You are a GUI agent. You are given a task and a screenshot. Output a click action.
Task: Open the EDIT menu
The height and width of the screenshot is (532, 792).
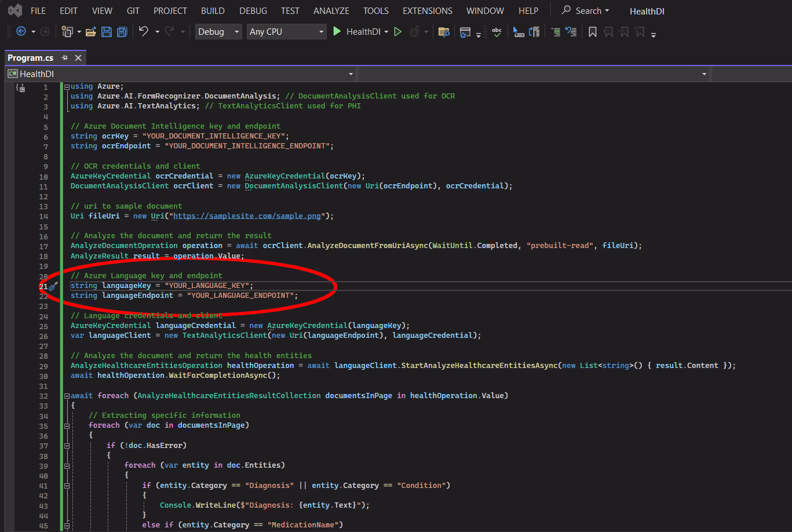(68, 10)
